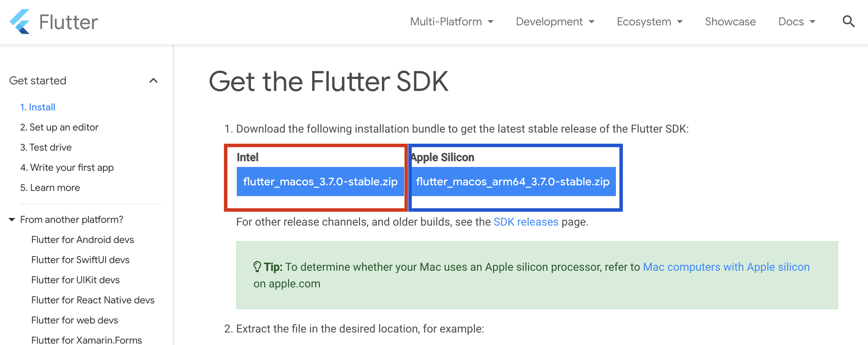Image resolution: width=868 pixels, height=345 pixels.
Task: Open Flutter for React Native devs
Action: click(93, 300)
